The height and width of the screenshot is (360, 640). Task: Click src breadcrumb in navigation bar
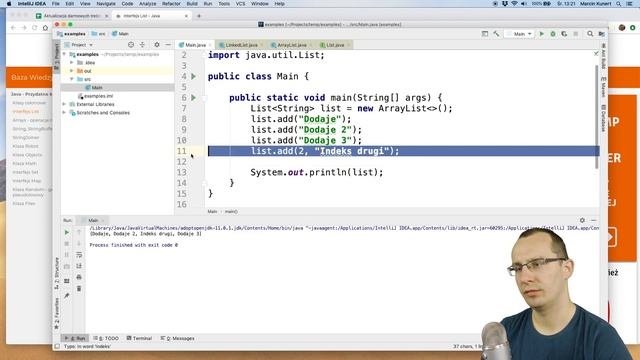(99, 34)
